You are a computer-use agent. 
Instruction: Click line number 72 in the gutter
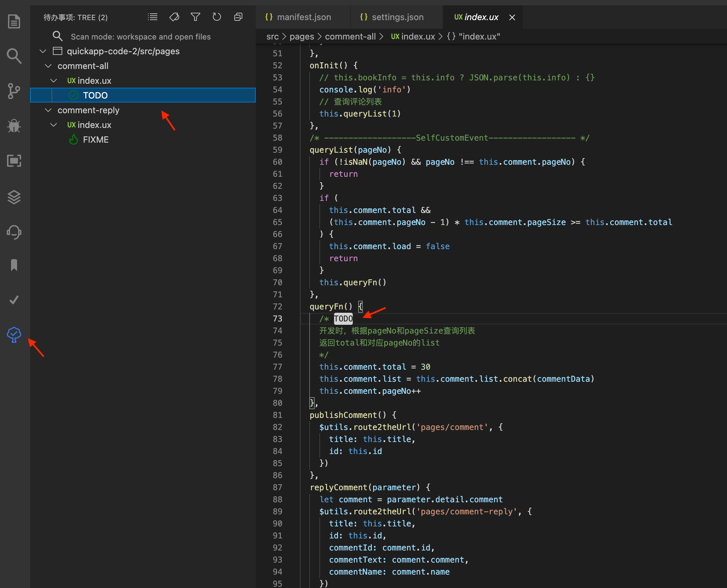[278, 306]
